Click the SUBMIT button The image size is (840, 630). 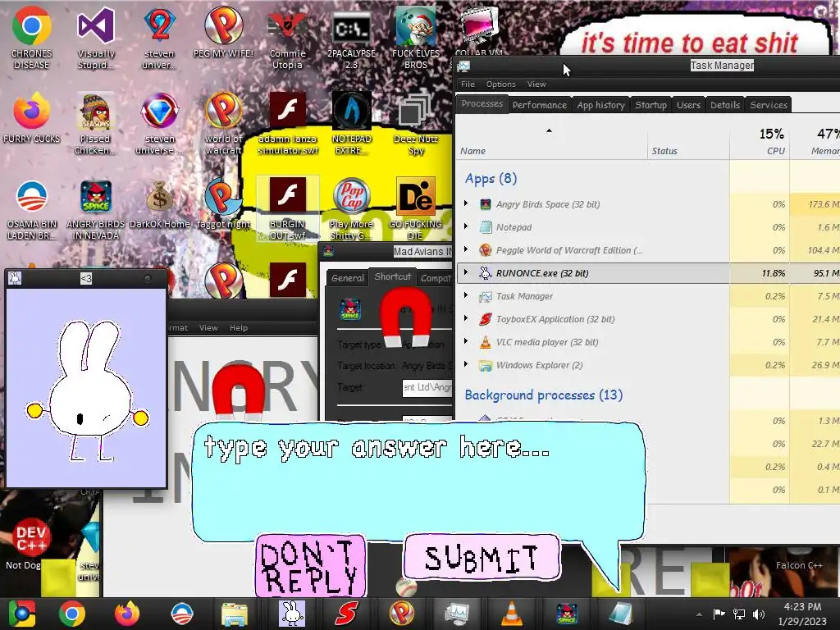coord(482,558)
